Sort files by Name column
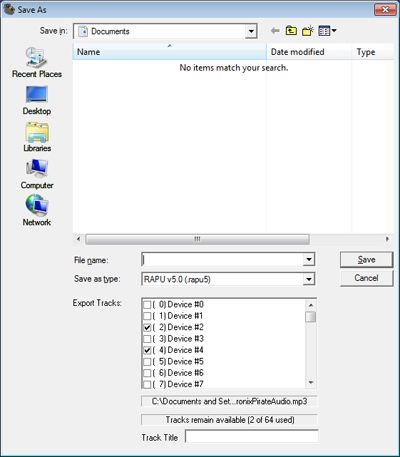The image size is (400, 457). [169, 52]
